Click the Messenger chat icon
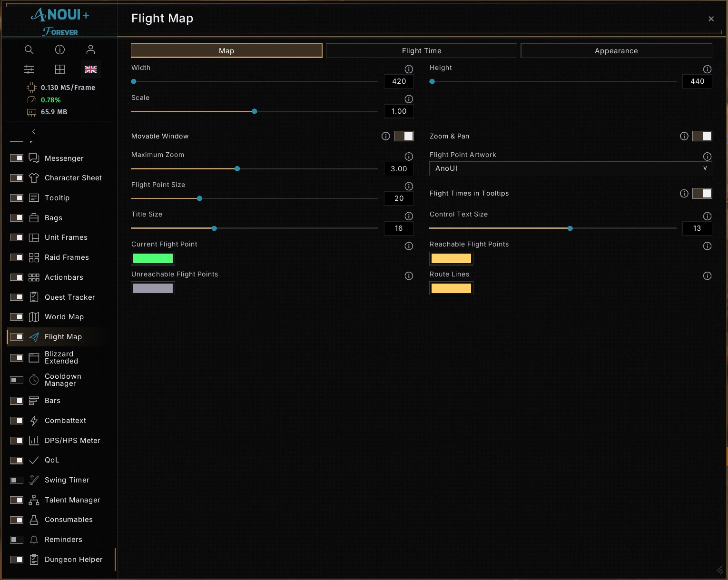Image resolution: width=728 pixels, height=580 pixels. tap(34, 158)
